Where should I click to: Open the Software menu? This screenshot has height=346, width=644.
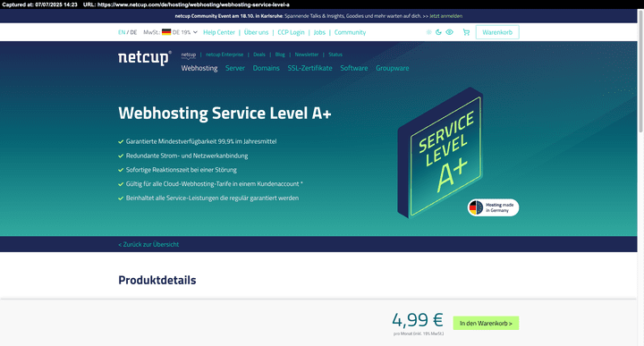click(353, 68)
